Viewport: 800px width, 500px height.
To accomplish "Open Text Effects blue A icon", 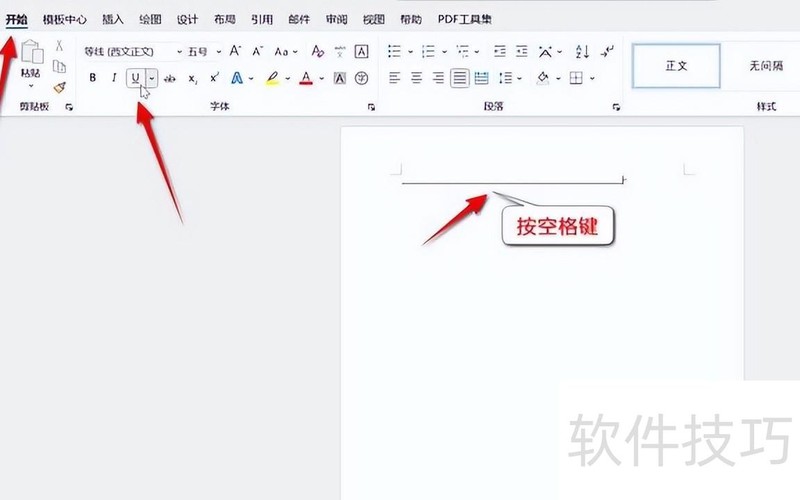I will 237,78.
